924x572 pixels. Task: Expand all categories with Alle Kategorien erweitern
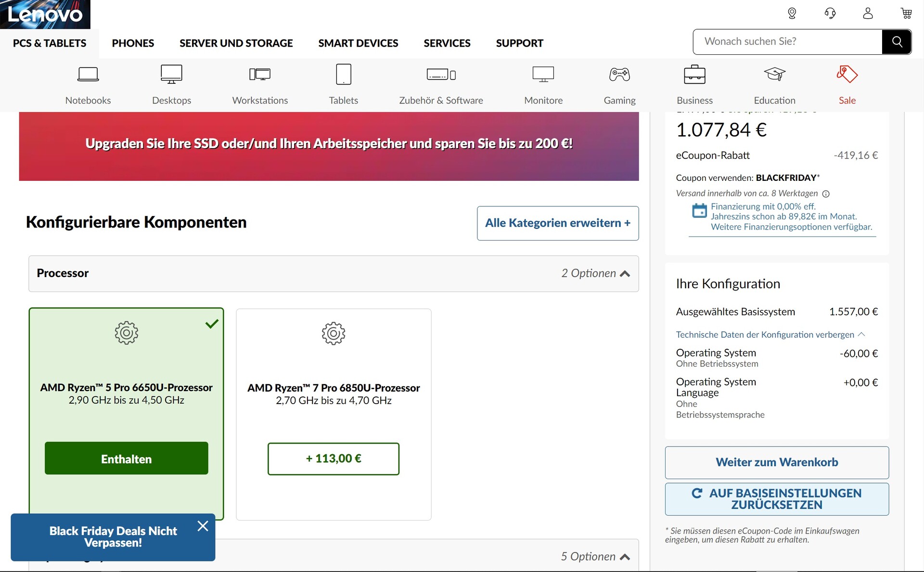pyautogui.click(x=557, y=223)
